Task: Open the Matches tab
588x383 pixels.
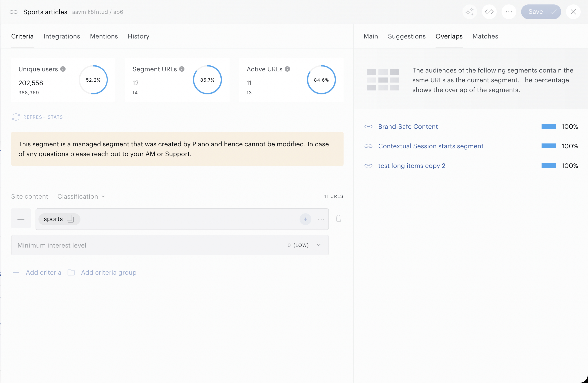Action: pyautogui.click(x=485, y=36)
